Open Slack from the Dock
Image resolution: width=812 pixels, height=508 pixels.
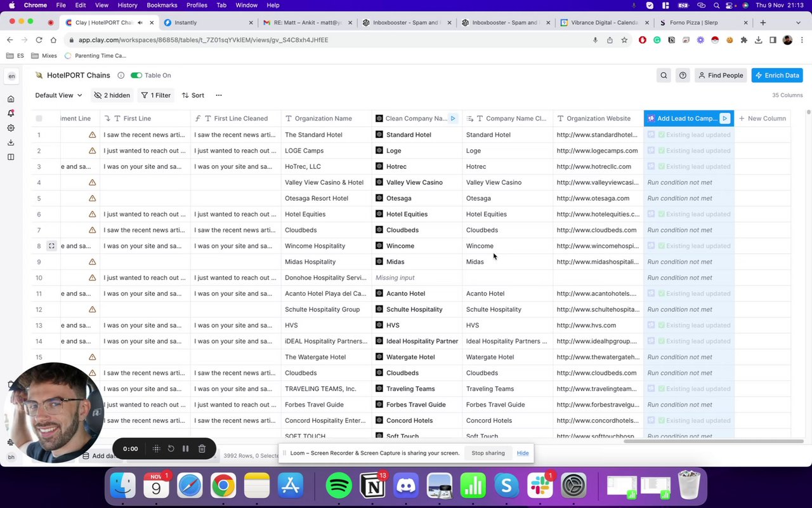click(x=540, y=486)
